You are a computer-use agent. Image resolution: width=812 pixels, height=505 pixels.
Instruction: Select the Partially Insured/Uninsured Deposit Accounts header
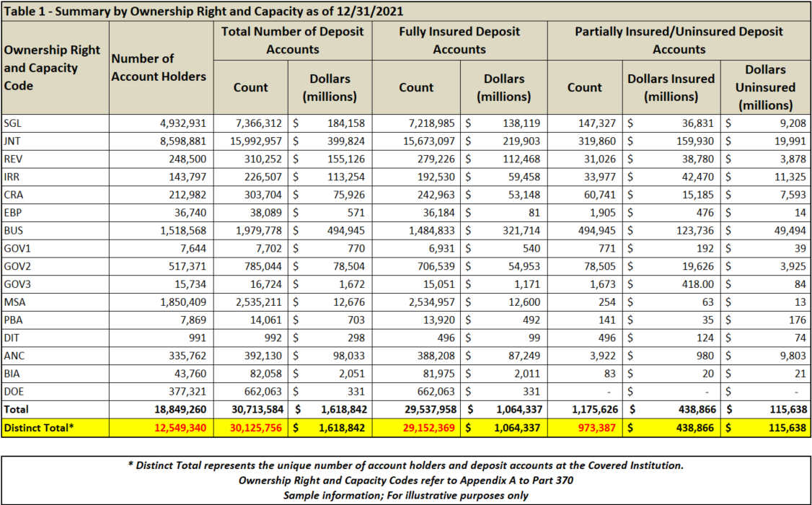(678, 40)
